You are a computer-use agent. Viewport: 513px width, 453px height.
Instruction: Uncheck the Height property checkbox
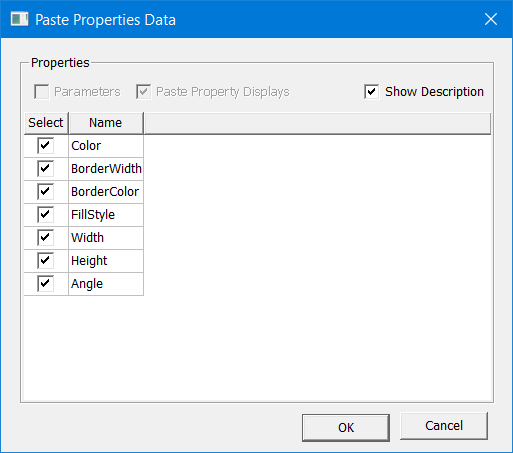45,261
